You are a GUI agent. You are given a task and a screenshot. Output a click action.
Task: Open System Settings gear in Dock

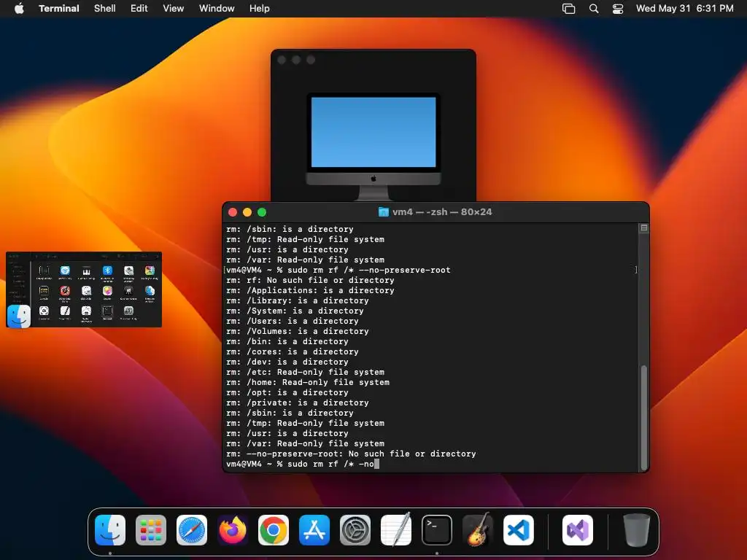355,530
